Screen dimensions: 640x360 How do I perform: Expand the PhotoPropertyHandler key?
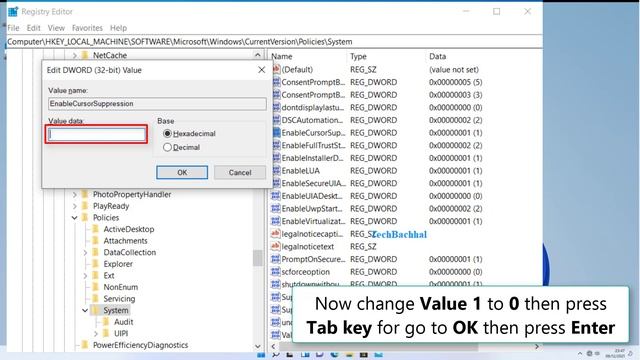(75, 195)
